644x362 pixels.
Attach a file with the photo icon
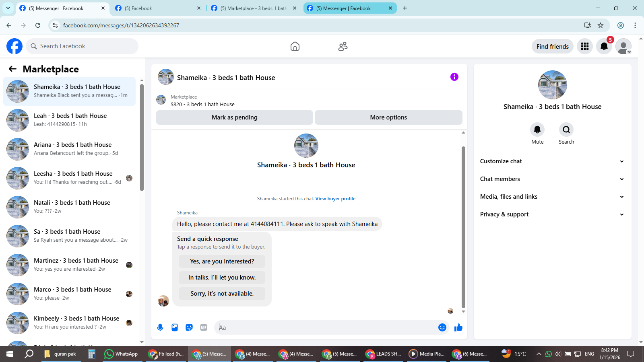coord(175,327)
